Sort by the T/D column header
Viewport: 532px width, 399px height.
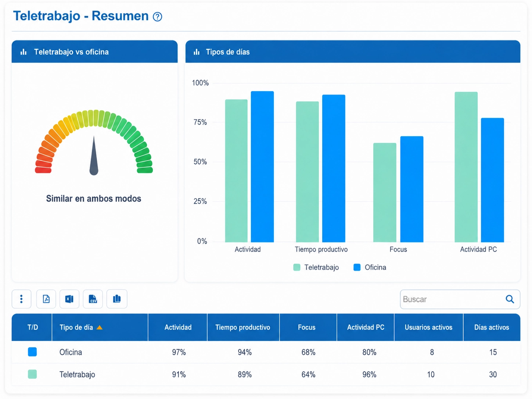pyautogui.click(x=32, y=327)
